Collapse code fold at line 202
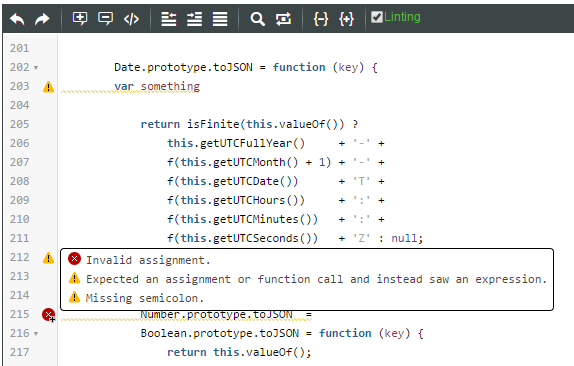This screenshot has width=574, height=366. tap(36, 68)
